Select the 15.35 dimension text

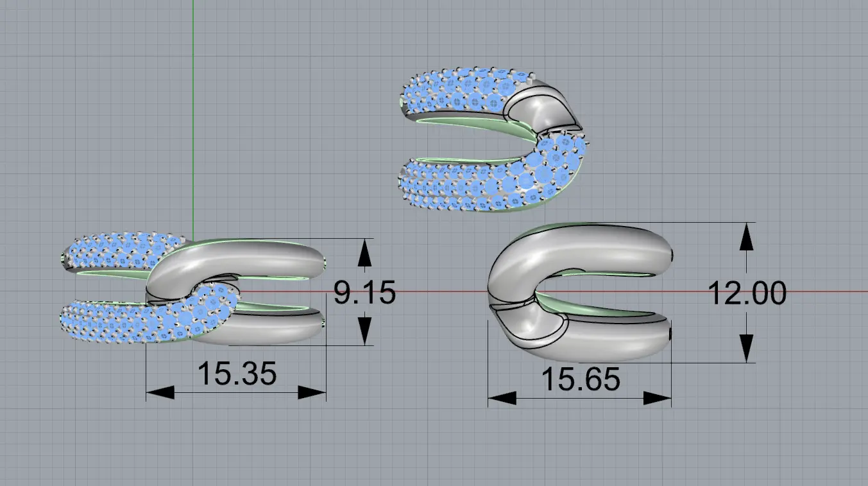[237, 374]
